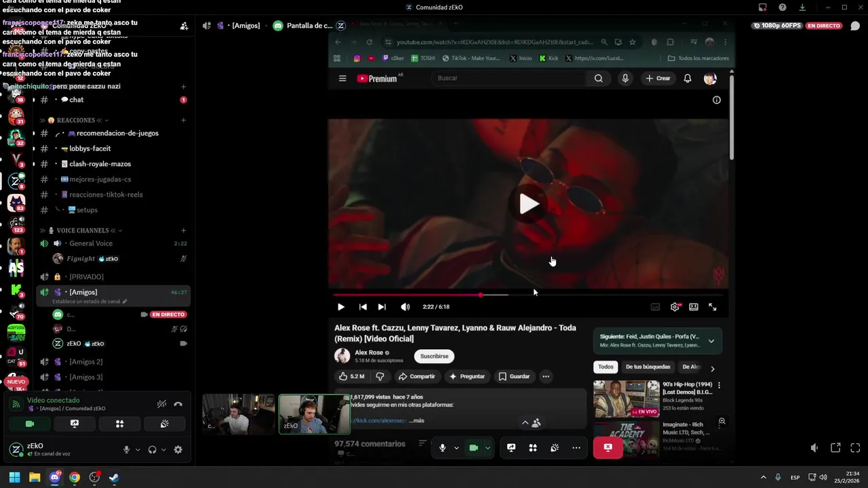Open Discord help question mark icon
The image size is (868, 488).
[x=783, y=7]
